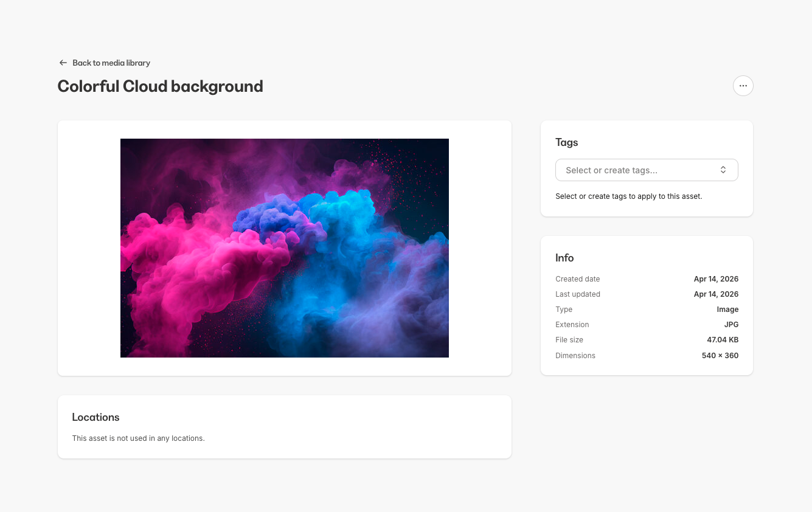
Task: Click the chevron icon on the tags selector
Action: pyautogui.click(x=723, y=170)
